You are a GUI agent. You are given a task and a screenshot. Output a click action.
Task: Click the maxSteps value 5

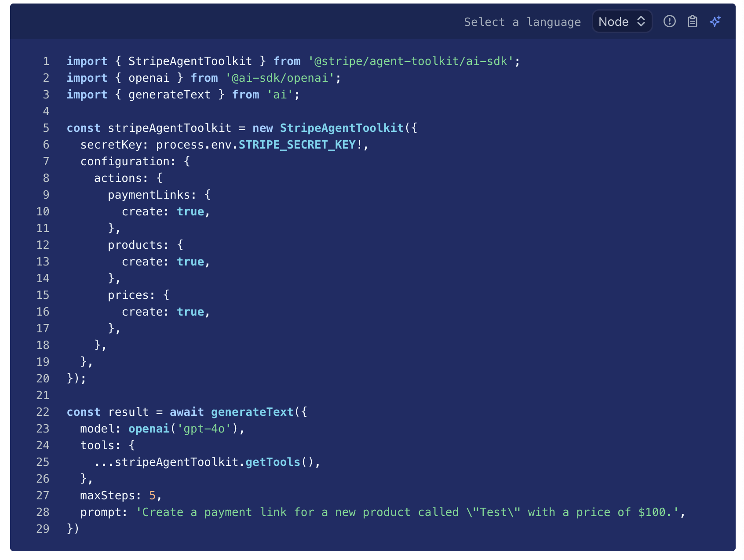[152, 495]
